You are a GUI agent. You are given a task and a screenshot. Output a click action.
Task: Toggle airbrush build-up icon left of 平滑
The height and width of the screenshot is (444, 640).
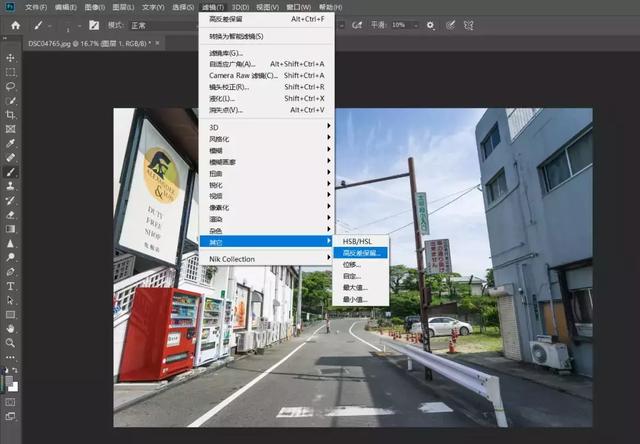click(357, 25)
